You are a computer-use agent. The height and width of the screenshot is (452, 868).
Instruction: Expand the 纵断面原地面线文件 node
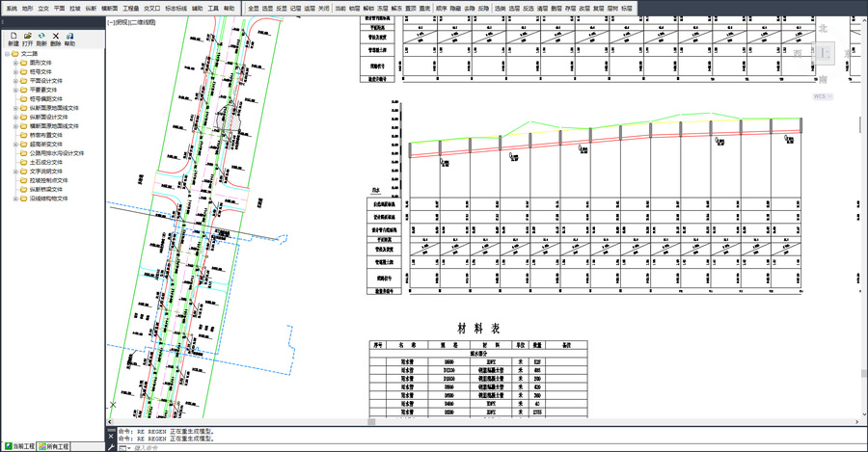coord(15,108)
